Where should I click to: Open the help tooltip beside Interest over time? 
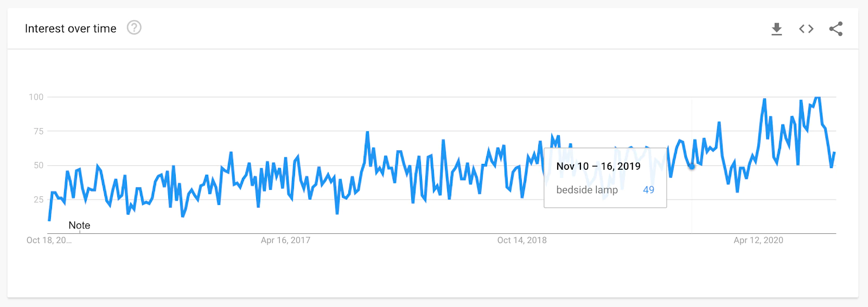[x=134, y=28]
